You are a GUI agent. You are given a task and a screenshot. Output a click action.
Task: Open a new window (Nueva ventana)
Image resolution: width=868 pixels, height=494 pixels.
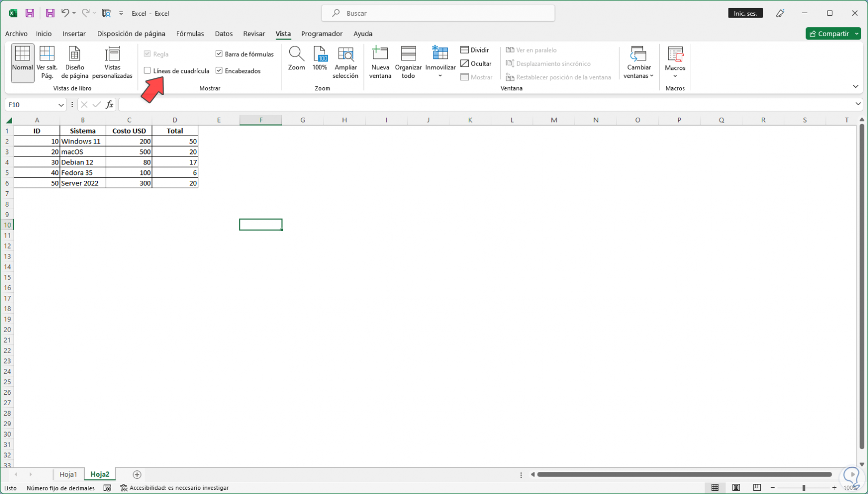click(380, 63)
